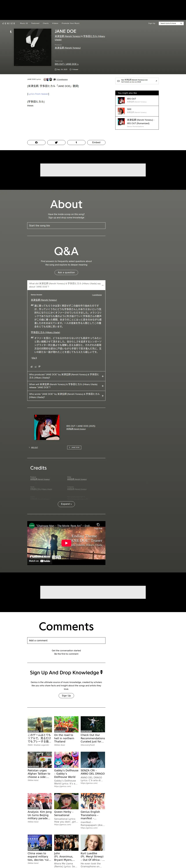
Task: Click JANE DOE single cover in header
Action: pyautogui.click(x=32, y=47)
